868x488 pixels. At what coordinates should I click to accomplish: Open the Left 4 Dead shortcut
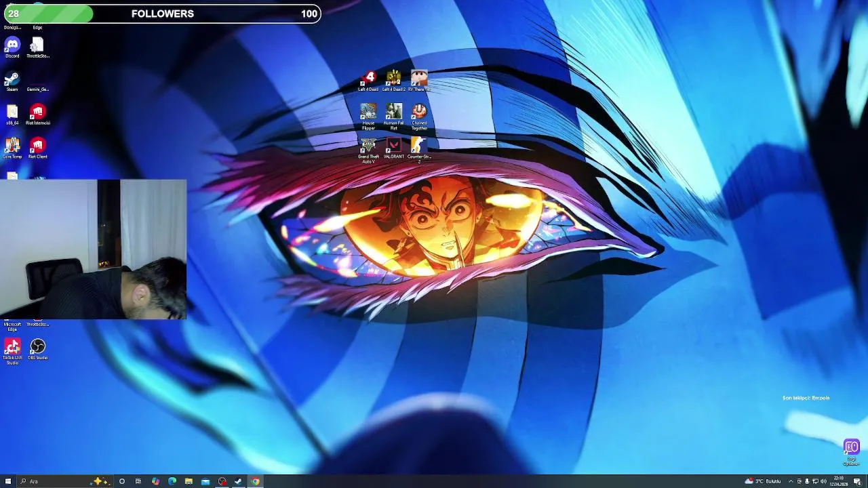tap(368, 81)
